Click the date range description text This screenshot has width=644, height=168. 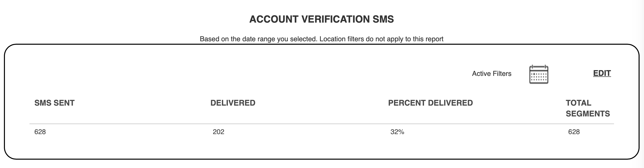click(x=322, y=39)
